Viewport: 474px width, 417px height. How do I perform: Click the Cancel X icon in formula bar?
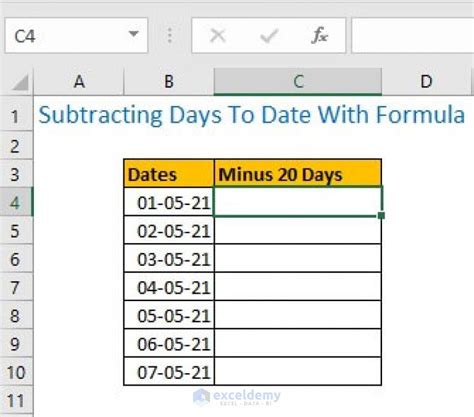(x=218, y=36)
